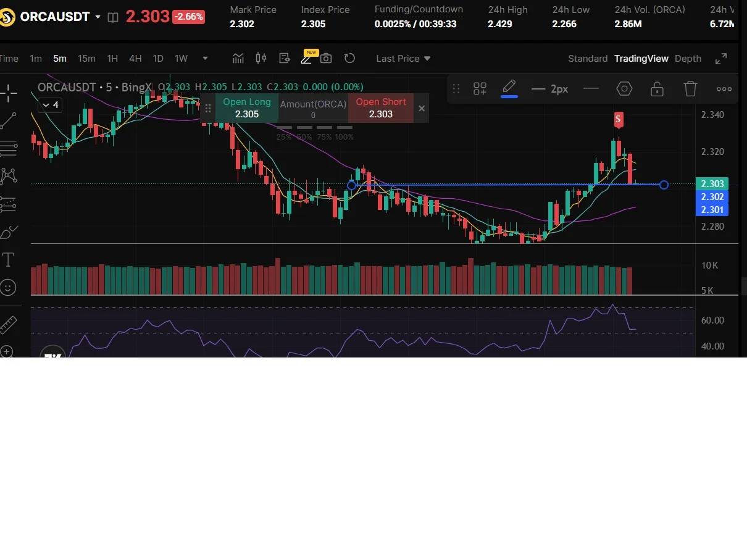Switch chart to 15m interval
This screenshot has height=560, width=747.
click(86, 59)
